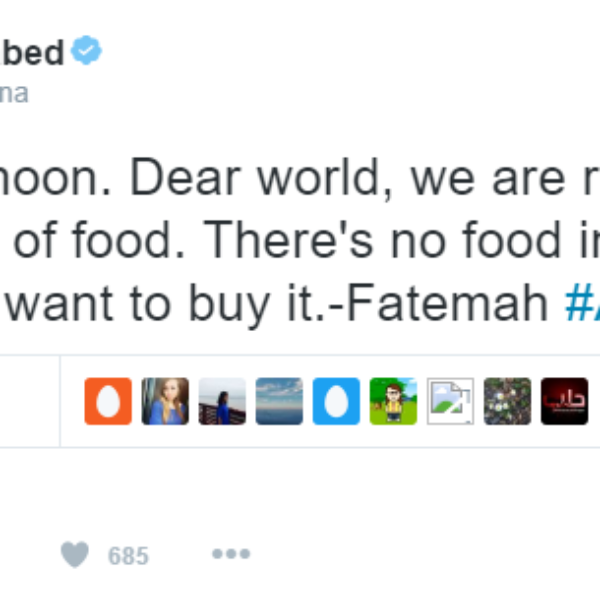Click the orange egg avatar
Viewport: 600px width, 600px height.
(x=107, y=401)
